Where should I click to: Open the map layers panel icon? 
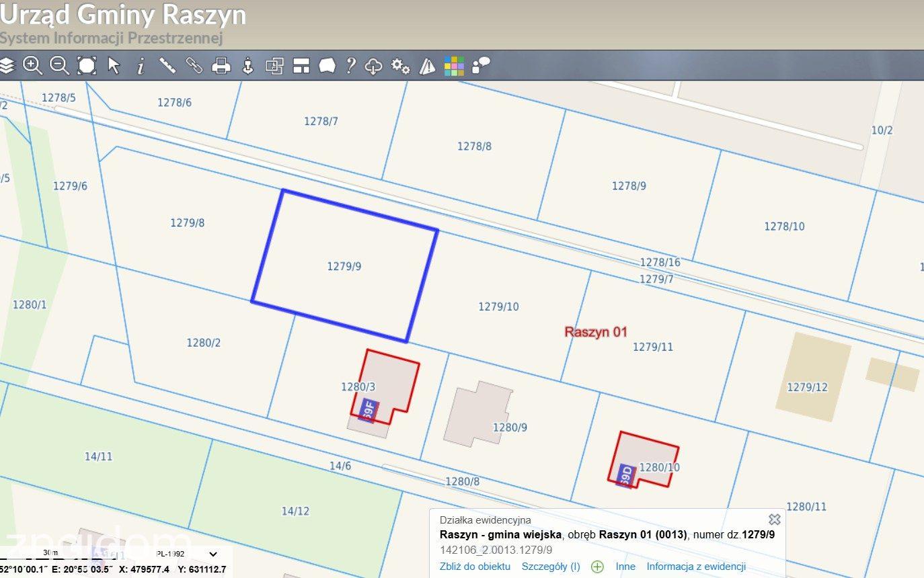[x=7, y=65]
